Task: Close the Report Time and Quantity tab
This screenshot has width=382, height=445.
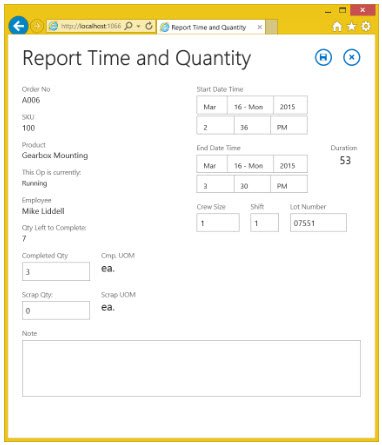Action: (x=260, y=27)
